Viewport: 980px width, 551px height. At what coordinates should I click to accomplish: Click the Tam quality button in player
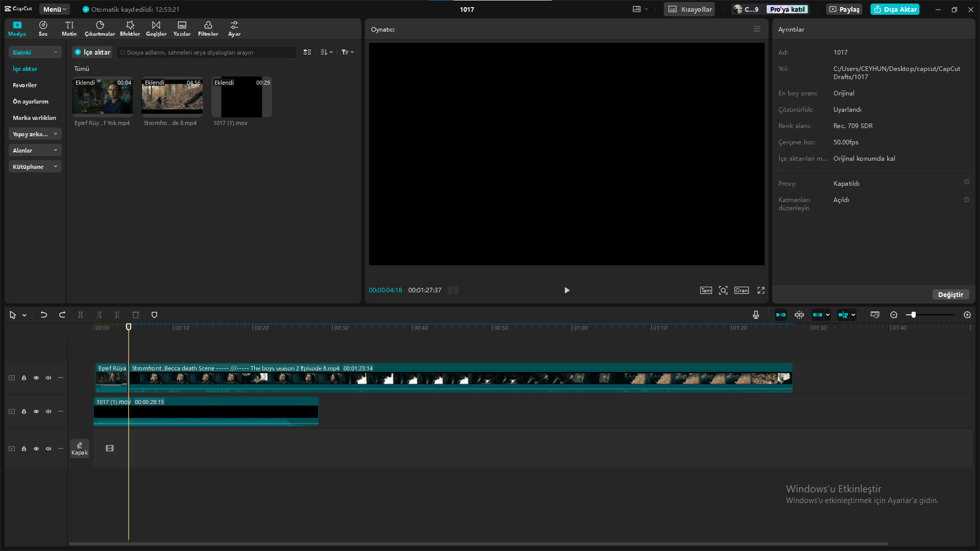(706, 290)
